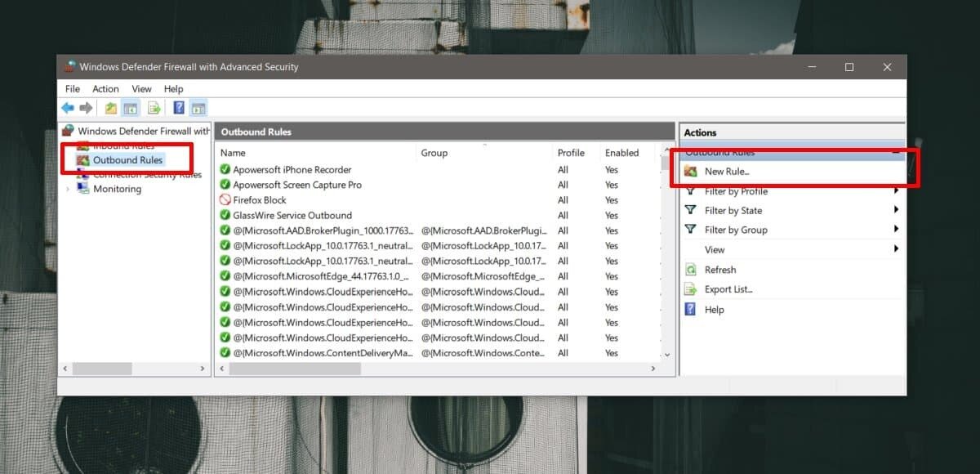Toggle the Show/Hide Console Tree icon
Viewport: 980px width, 474px height.
click(131, 108)
